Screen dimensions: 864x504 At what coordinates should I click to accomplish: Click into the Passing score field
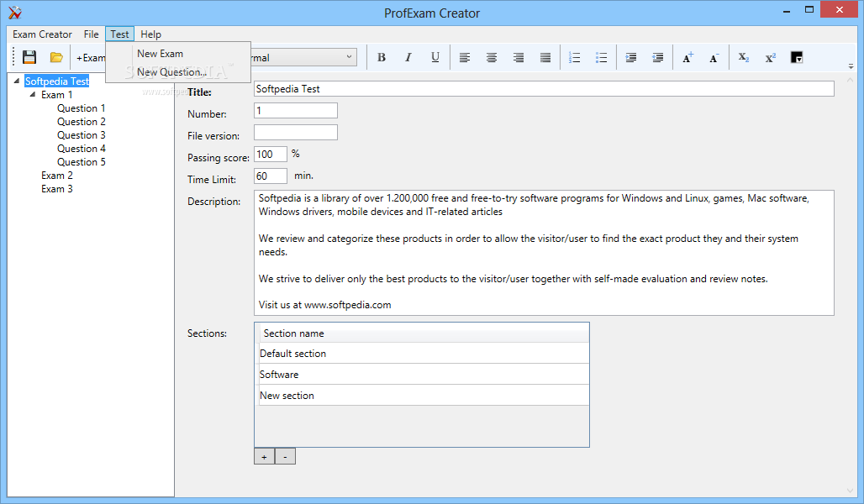[x=271, y=155]
